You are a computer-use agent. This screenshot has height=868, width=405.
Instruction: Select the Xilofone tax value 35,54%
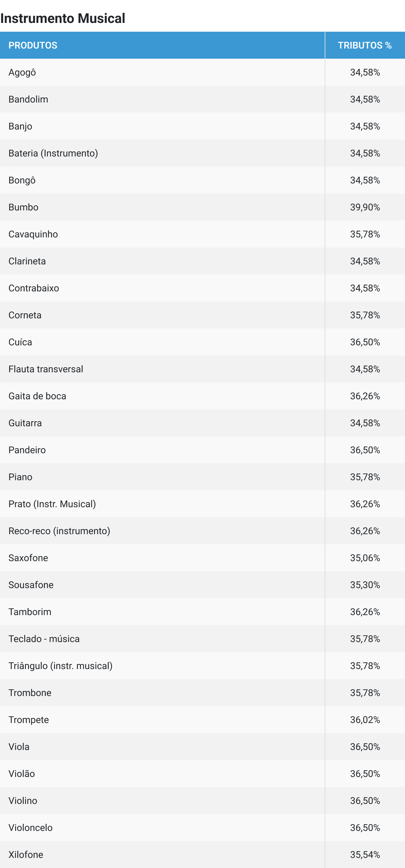[365, 855]
